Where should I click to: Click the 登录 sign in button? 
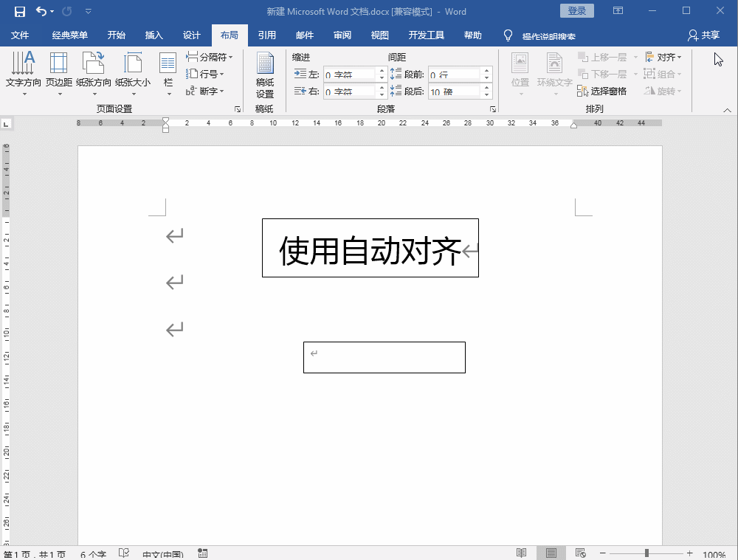577,11
